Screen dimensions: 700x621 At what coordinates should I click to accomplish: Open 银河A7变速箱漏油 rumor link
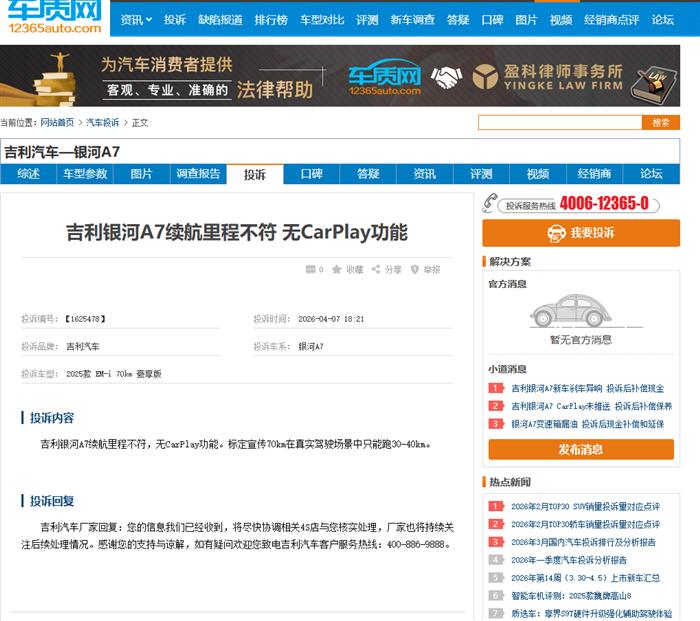[x=590, y=424]
